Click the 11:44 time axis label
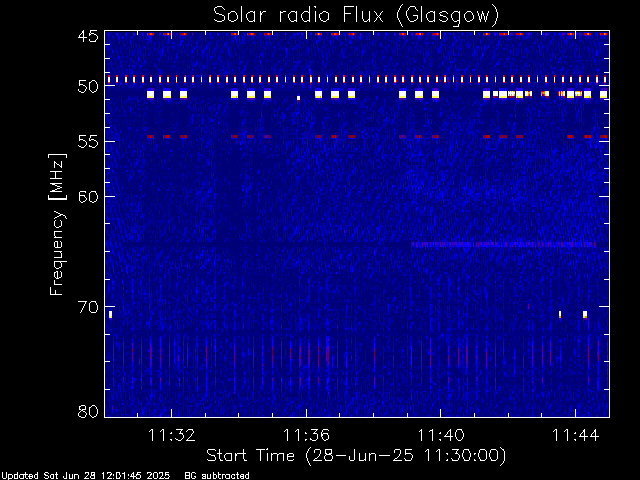The image size is (640, 480). pyautogui.click(x=576, y=435)
